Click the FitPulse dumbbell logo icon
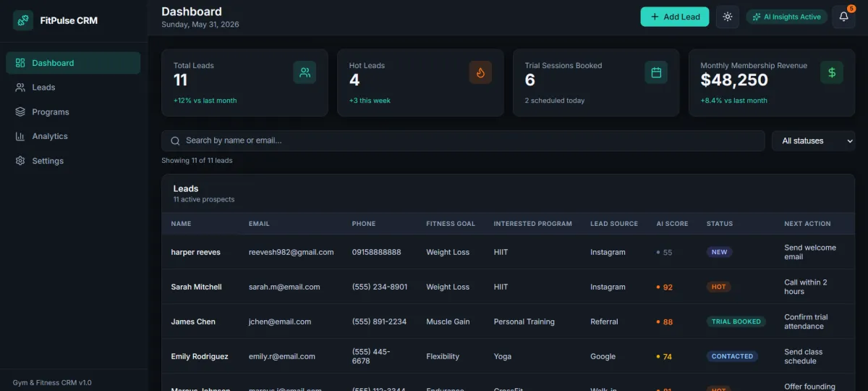Screen dimensions: 868x391 coord(23,20)
